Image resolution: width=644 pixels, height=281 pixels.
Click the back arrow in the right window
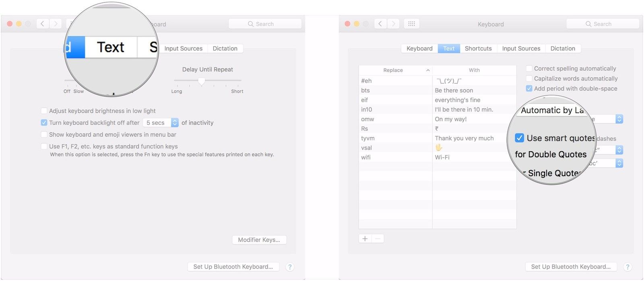tap(380, 24)
